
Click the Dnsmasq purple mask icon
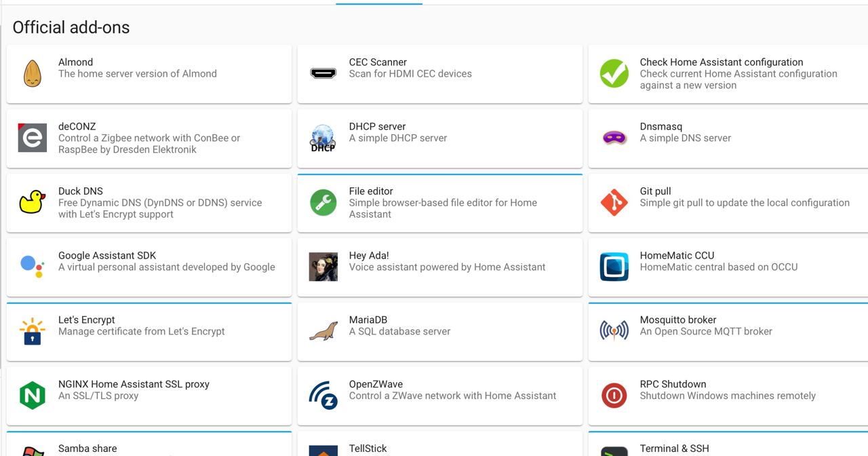(614, 138)
